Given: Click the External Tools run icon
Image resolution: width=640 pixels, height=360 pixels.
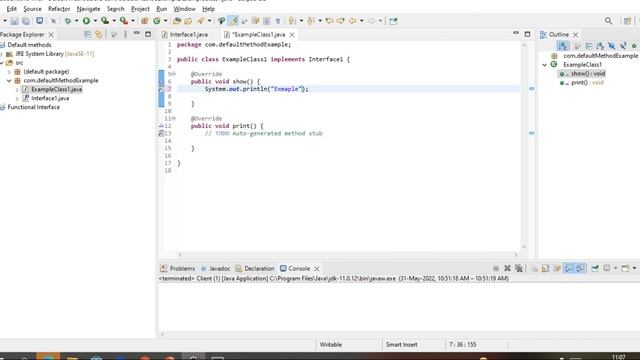Looking at the screenshot, I should point(124,21).
